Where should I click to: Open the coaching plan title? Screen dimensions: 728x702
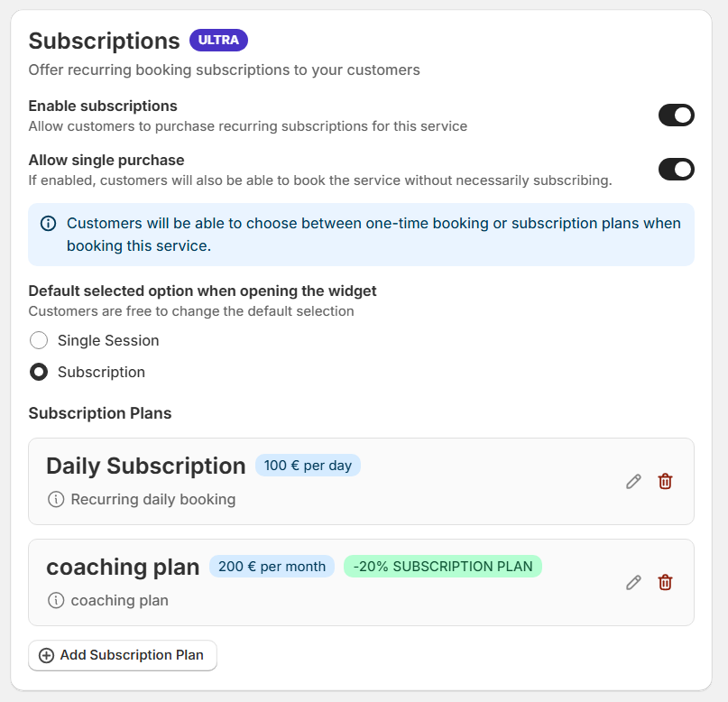123,567
